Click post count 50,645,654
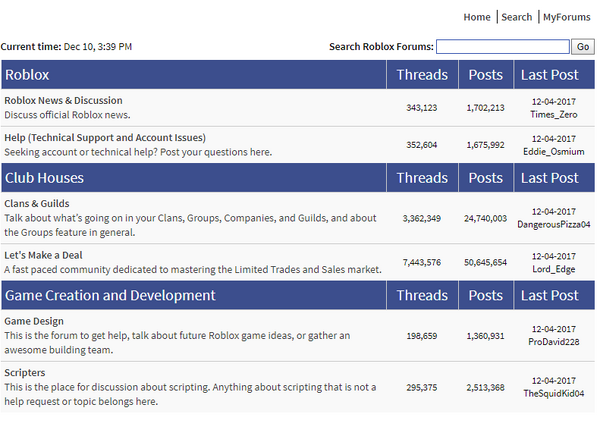Viewport: 600px width, 436px height. tap(485, 263)
